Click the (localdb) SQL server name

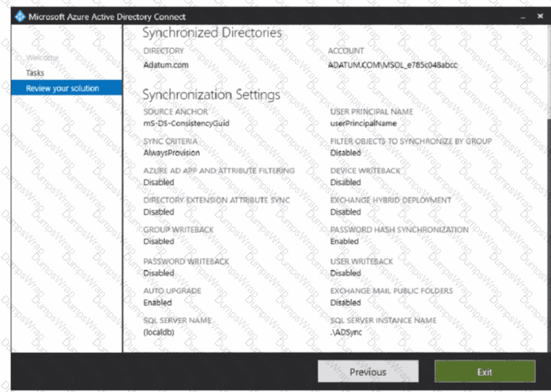(158, 332)
